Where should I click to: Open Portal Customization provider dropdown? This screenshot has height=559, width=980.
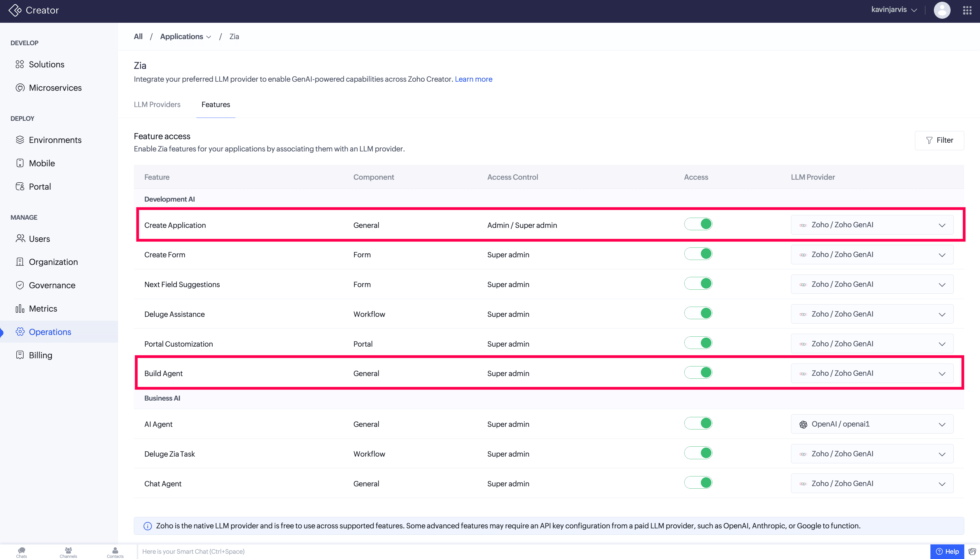coord(872,344)
